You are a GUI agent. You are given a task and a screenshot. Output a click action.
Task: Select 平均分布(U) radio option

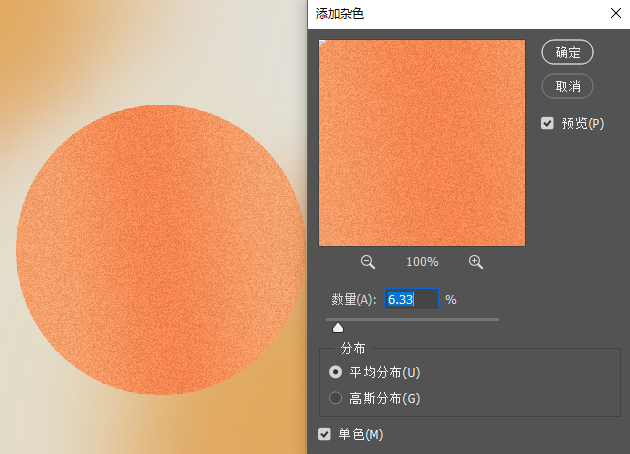335,372
